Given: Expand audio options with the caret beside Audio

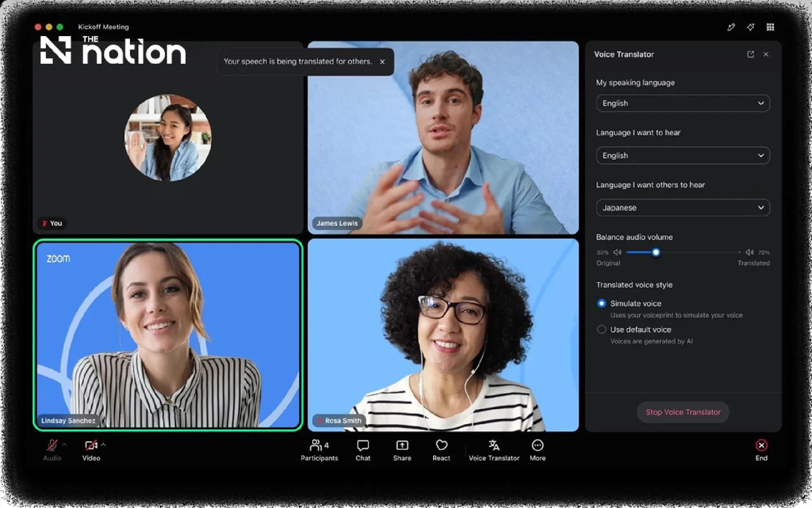Looking at the screenshot, I should 64,445.
